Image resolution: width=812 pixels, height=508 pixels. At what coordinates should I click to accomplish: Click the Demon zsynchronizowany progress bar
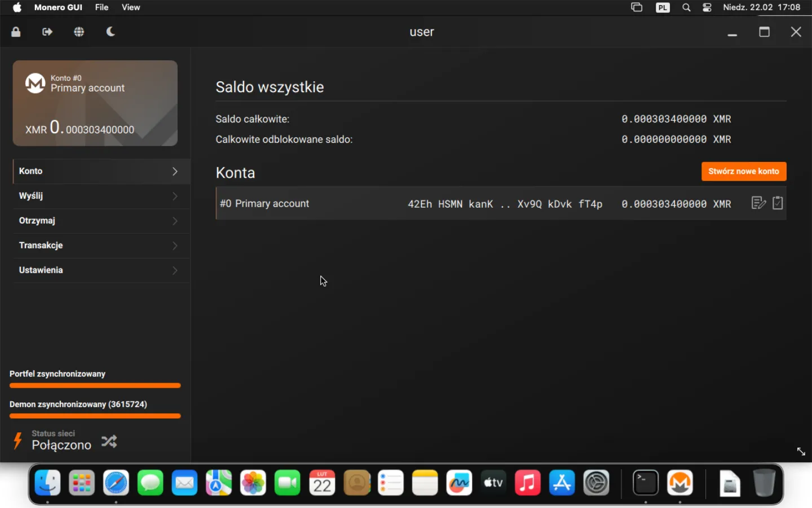coord(95,417)
